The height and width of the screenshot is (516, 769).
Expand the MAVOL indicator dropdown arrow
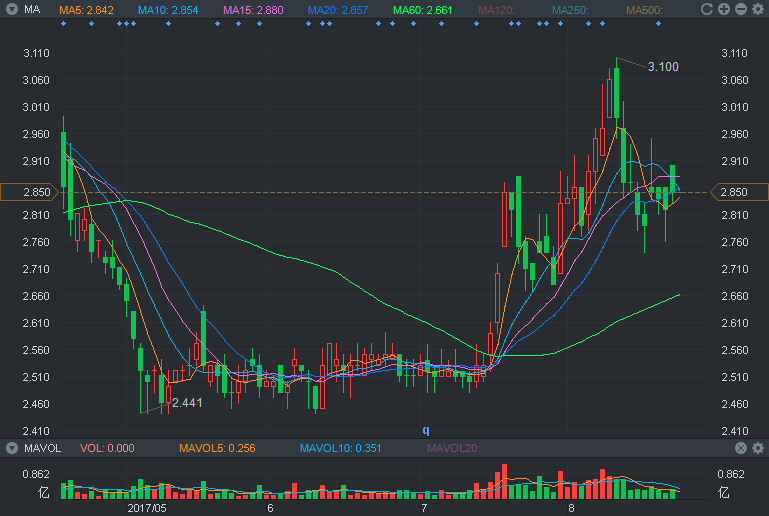click(x=12, y=448)
